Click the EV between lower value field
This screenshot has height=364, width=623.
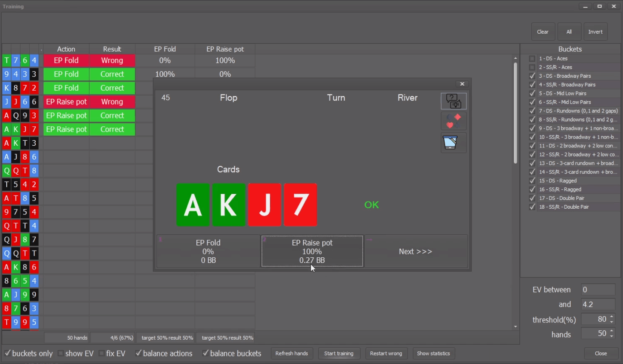[x=598, y=290]
